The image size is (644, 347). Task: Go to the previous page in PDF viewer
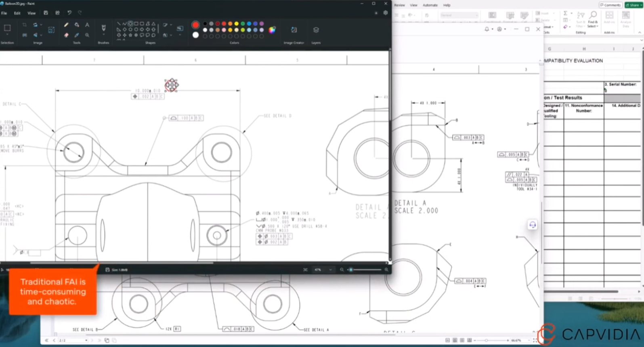[x=54, y=341]
